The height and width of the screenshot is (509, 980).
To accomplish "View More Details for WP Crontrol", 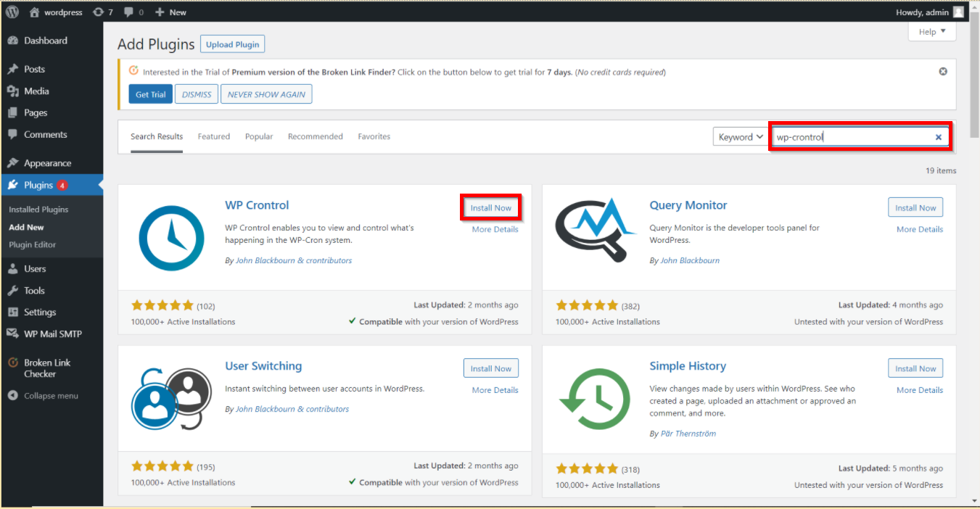I will pyautogui.click(x=495, y=229).
